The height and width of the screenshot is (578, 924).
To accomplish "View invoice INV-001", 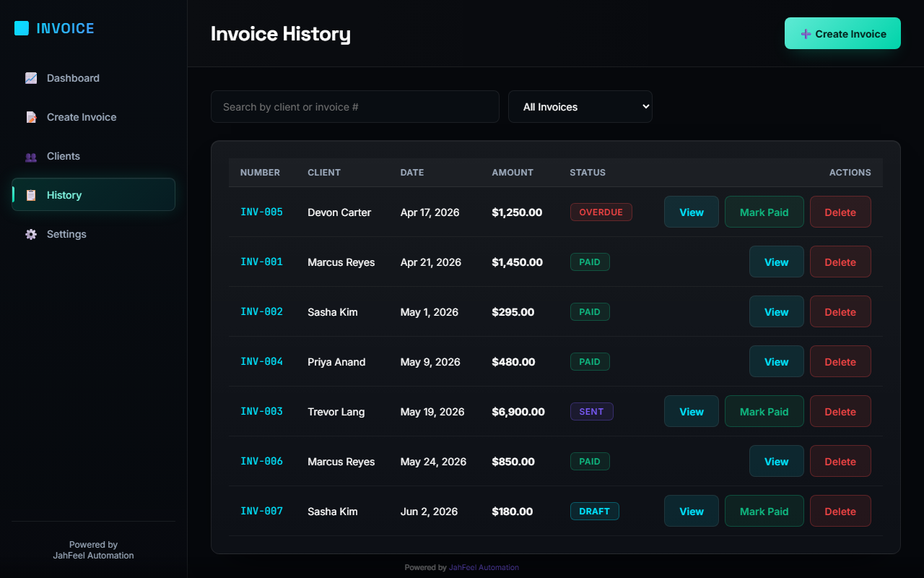I will (x=777, y=262).
